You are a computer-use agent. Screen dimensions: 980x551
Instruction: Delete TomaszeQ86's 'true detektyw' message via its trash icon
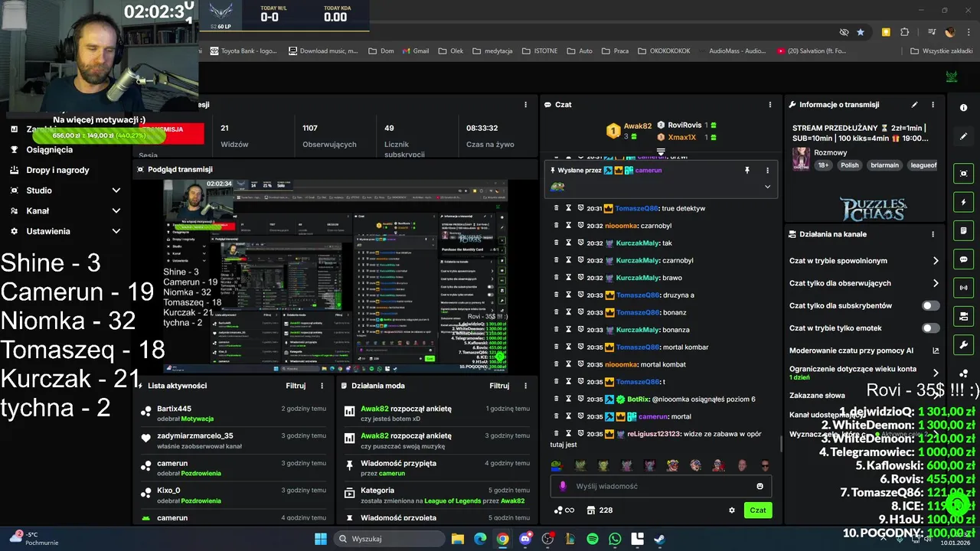(557, 208)
